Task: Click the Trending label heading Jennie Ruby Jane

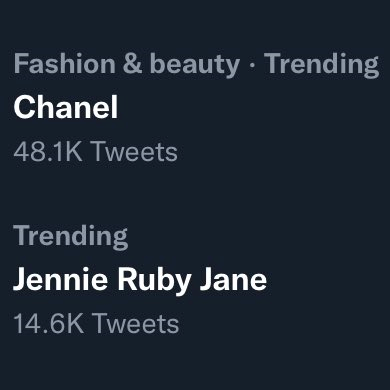Action: (71, 237)
